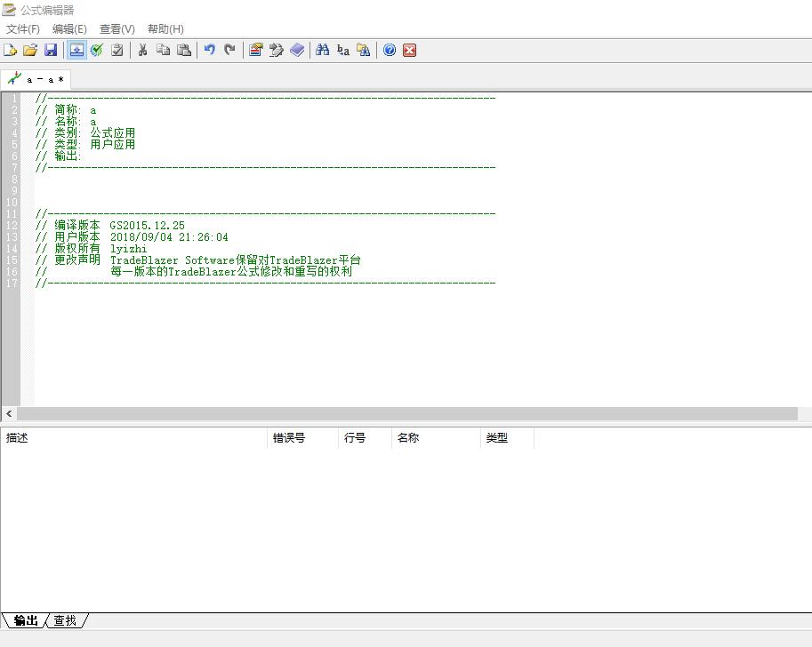Find in files with folder-binoculars icon
The width and height of the screenshot is (812, 647).
(364, 50)
